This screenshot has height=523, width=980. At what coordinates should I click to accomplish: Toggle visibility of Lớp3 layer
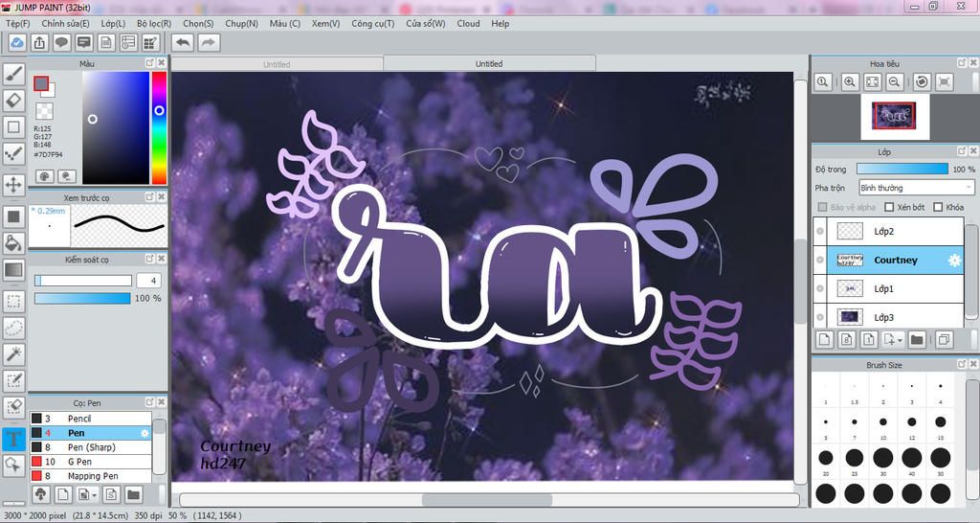click(820, 317)
